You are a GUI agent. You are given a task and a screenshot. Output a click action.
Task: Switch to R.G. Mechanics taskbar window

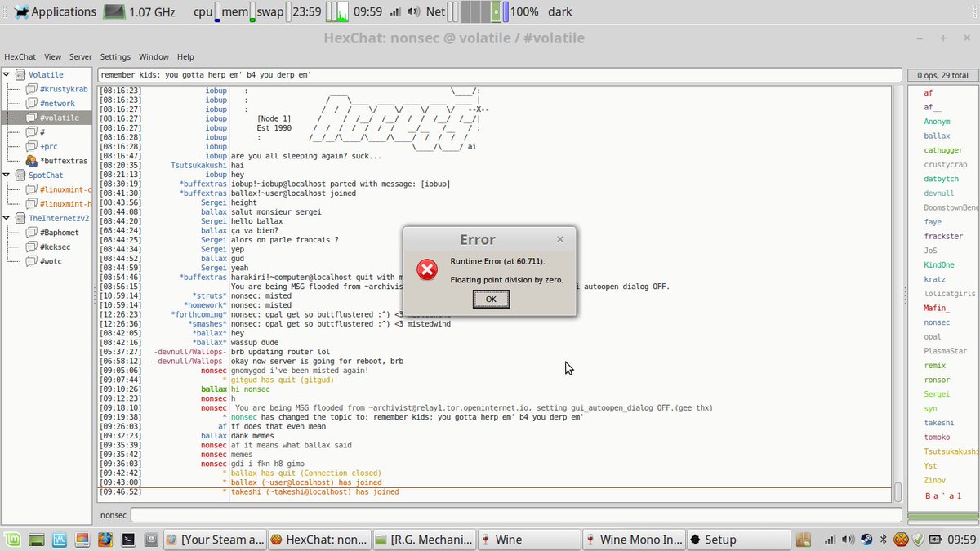(425, 540)
